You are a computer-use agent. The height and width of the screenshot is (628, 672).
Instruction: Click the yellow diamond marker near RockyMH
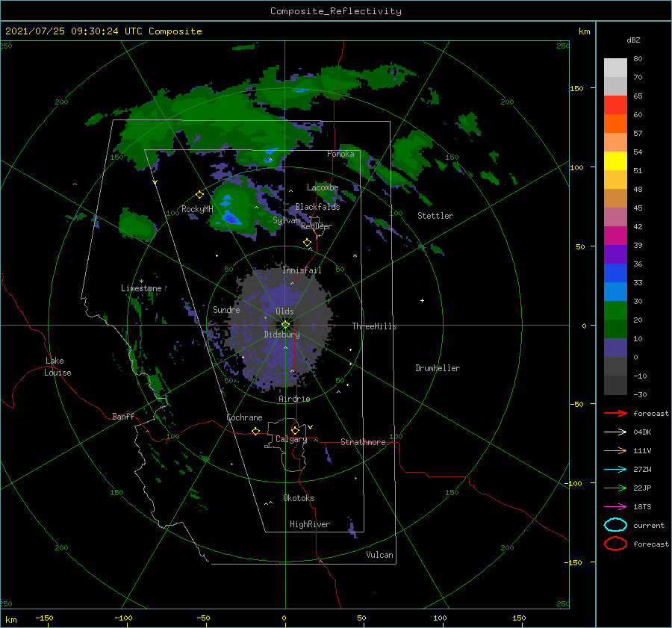(199, 195)
